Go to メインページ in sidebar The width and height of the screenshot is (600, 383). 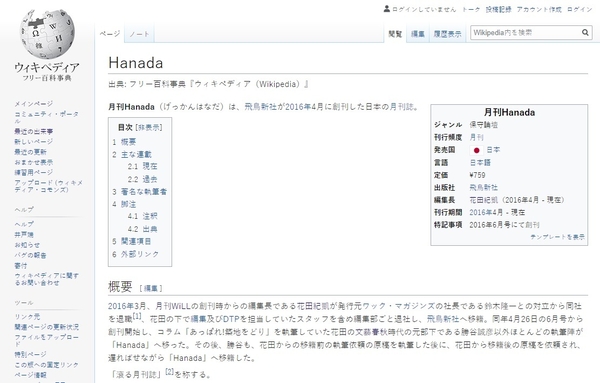coord(34,104)
